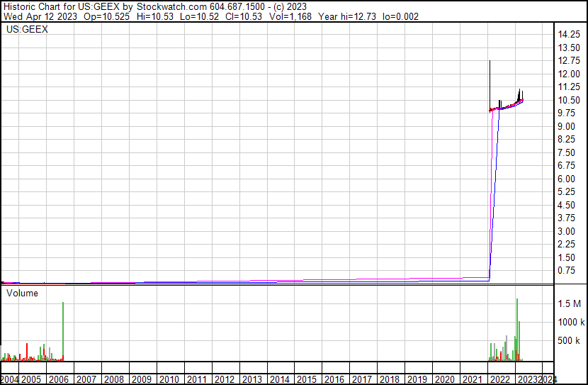Image resolution: width=588 pixels, height=385 pixels.
Task: Click the 1000 k volume axis label
Action: click(x=570, y=323)
